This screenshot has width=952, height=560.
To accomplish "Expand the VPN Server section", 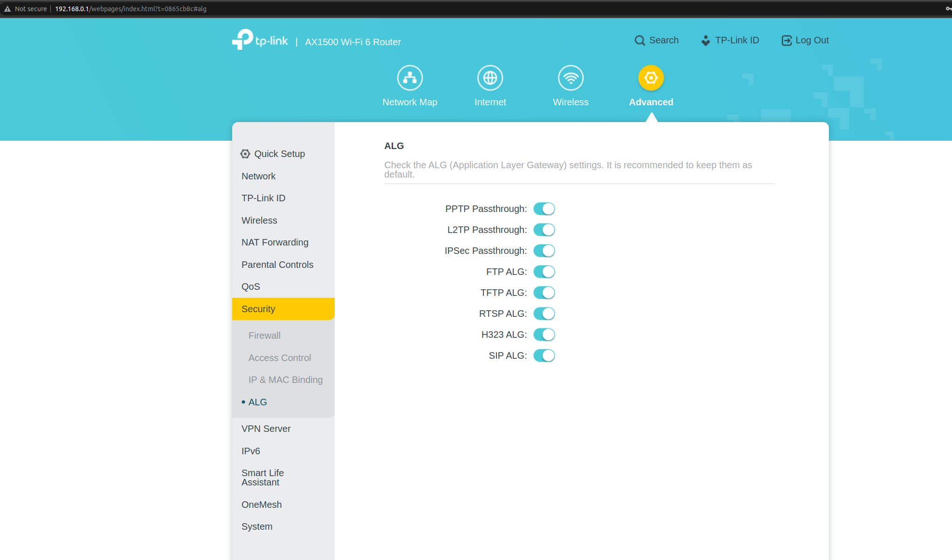I will [283, 429].
